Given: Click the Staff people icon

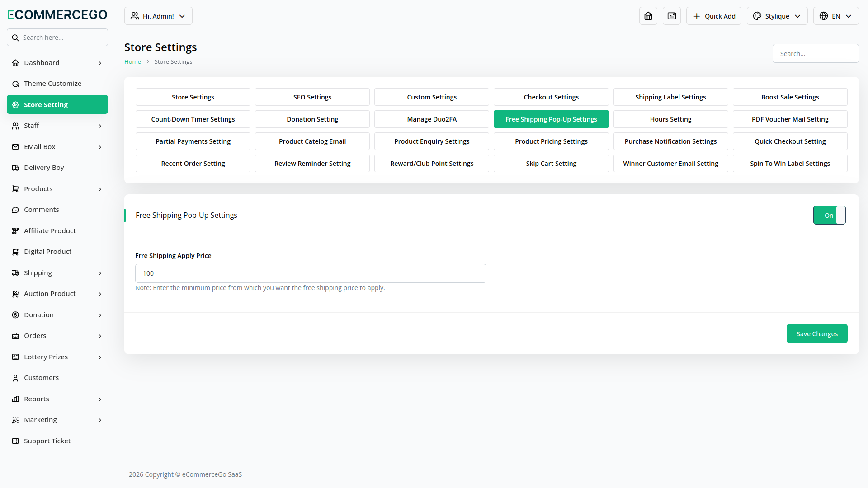Looking at the screenshot, I should point(15,126).
